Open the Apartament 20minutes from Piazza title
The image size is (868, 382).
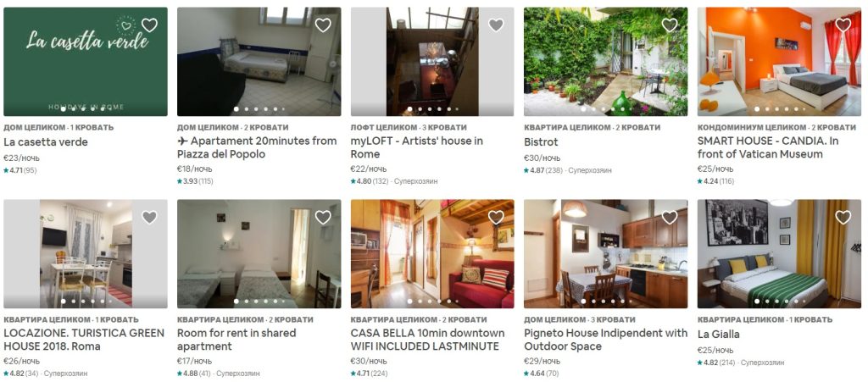[x=257, y=147]
